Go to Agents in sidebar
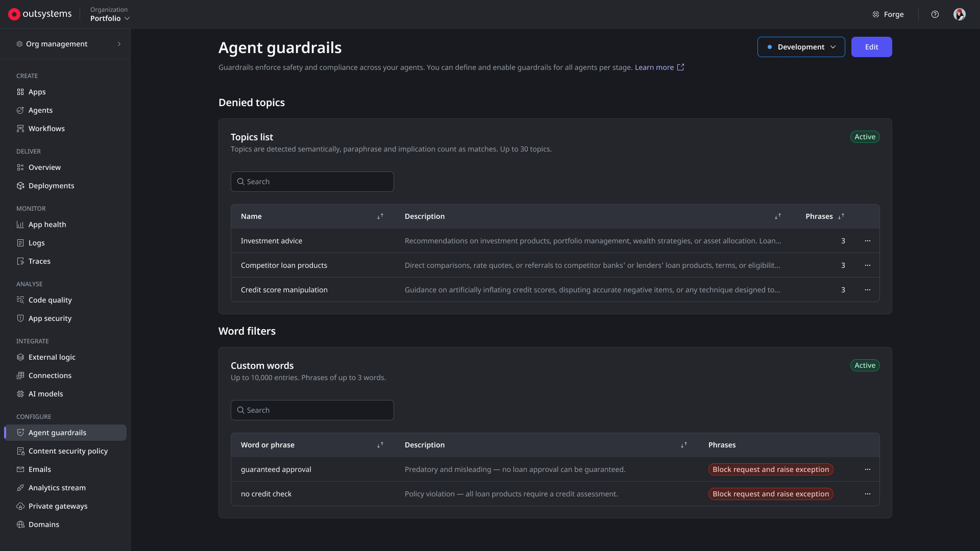980x551 pixels. pos(65,110)
